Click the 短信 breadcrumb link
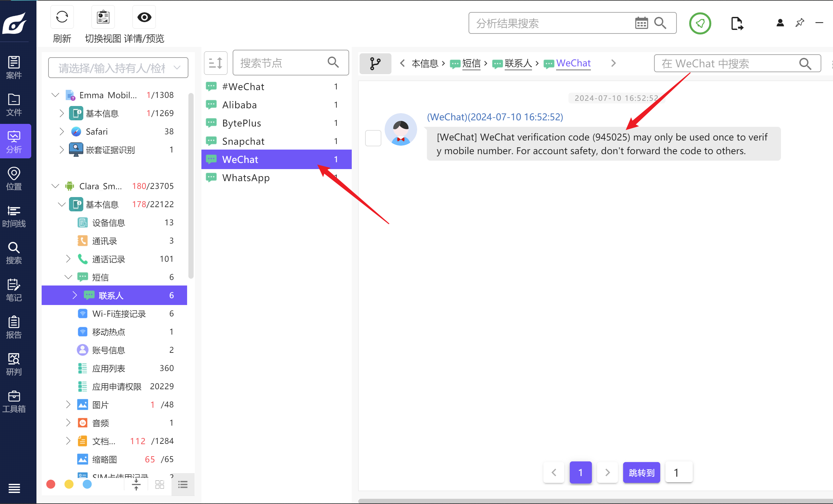 point(471,63)
